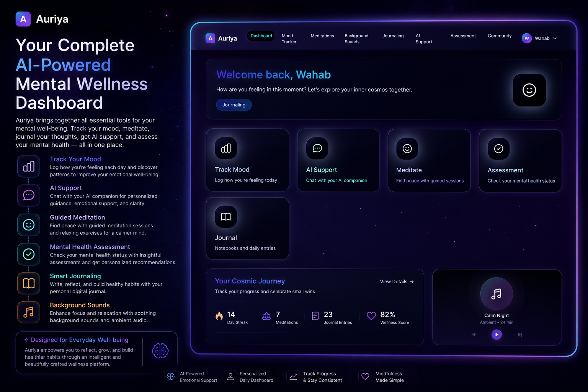Go to the Meditations tab
The height and width of the screenshot is (392, 588).
click(x=322, y=36)
